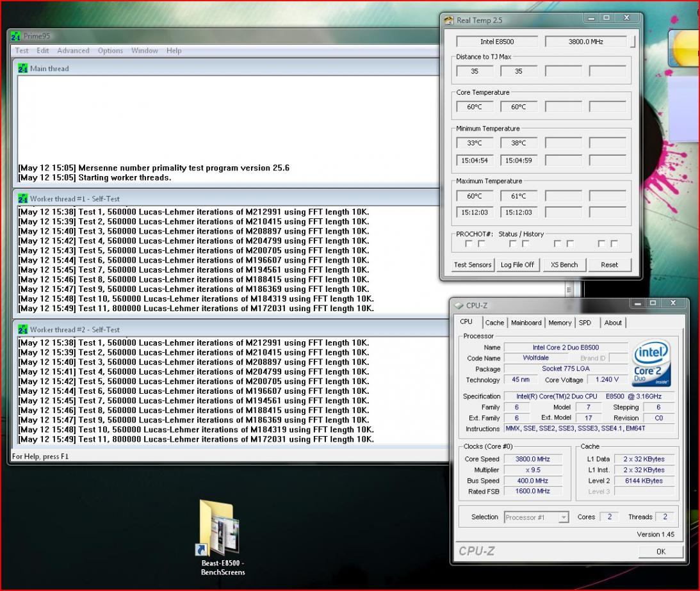The width and height of the screenshot is (700, 591).
Task: Switch to the Cache tab in CPU-Z
Action: 494,323
